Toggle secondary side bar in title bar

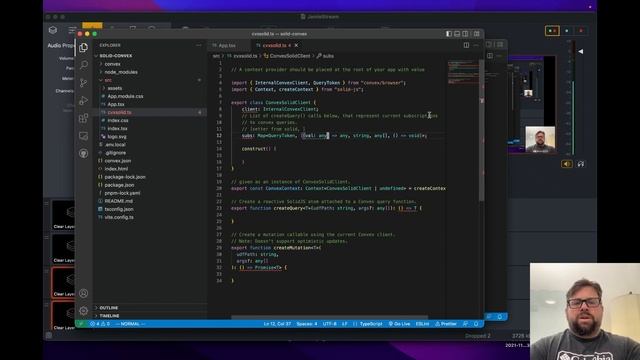tap(465, 34)
